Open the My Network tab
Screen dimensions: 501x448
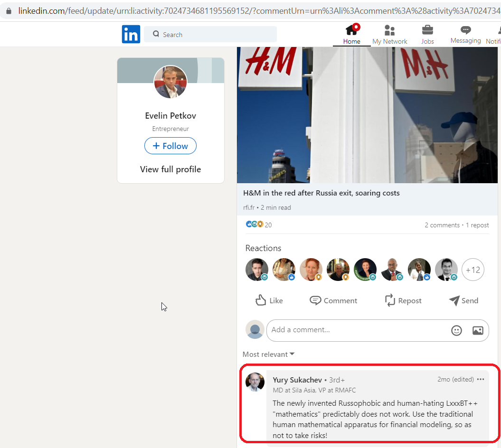click(389, 35)
